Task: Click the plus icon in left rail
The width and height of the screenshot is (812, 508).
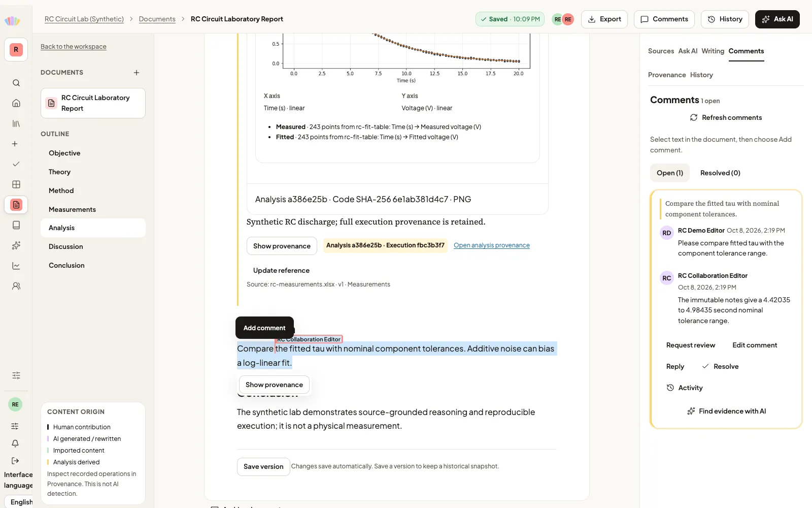Action: [x=15, y=144]
